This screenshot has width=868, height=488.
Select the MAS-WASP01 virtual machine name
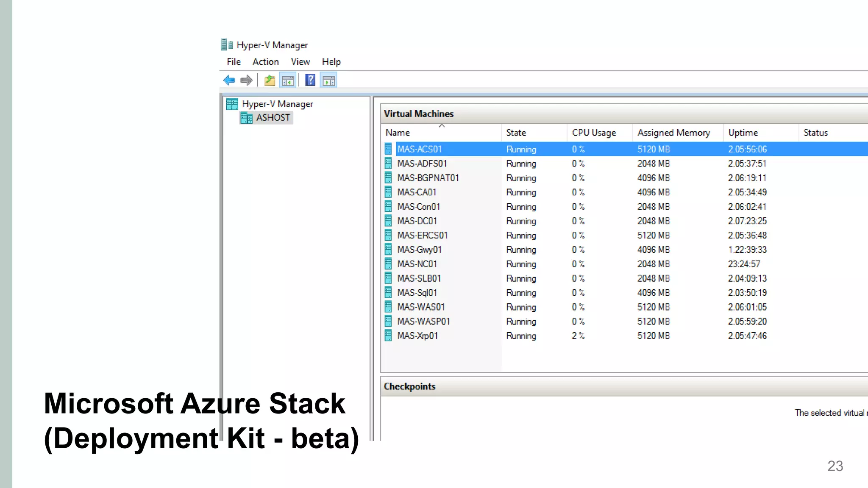tap(424, 322)
